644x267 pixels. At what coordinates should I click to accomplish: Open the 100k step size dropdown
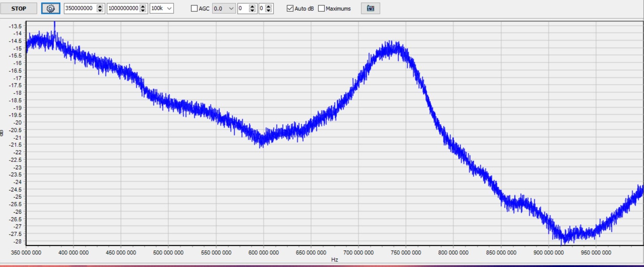tap(162, 8)
